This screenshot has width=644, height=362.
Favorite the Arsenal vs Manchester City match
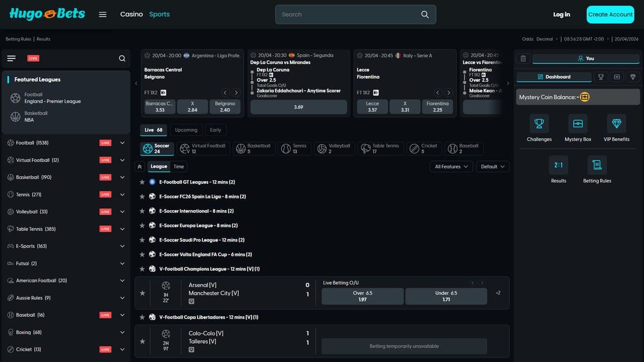pos(142,293)
